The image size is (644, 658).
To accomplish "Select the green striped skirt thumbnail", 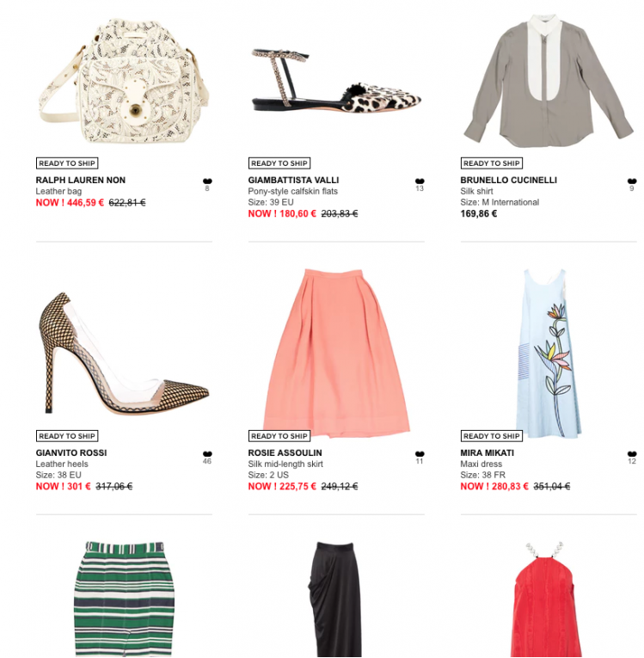I will point(124,600).
